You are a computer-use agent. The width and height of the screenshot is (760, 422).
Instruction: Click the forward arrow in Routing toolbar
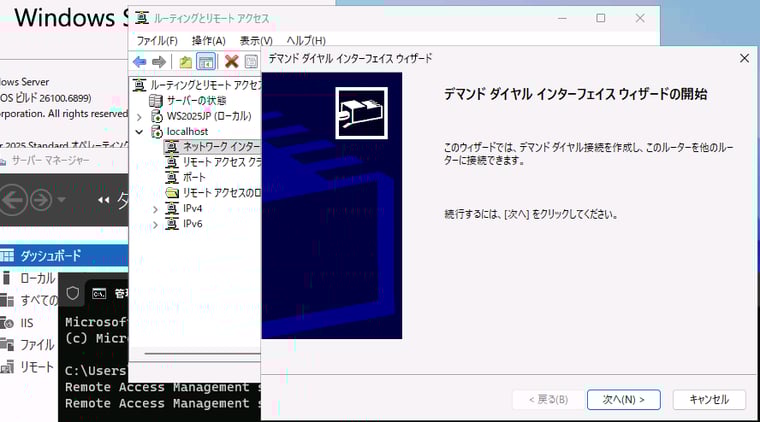159,62
